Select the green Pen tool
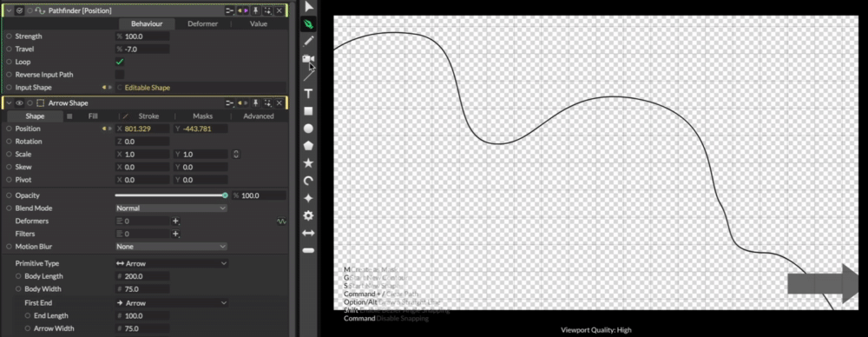This screenshot has width=868, height=337. click(308, 23)
